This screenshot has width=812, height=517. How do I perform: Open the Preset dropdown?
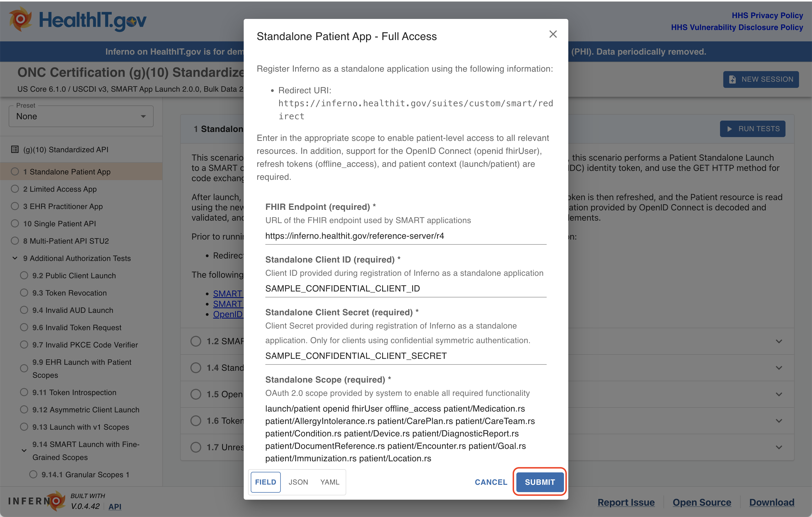pyautogui.click(x=81, y=116)
